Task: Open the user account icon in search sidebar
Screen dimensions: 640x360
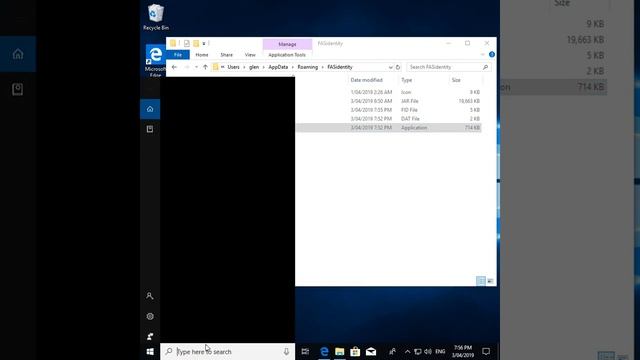Action: (150, 296)
